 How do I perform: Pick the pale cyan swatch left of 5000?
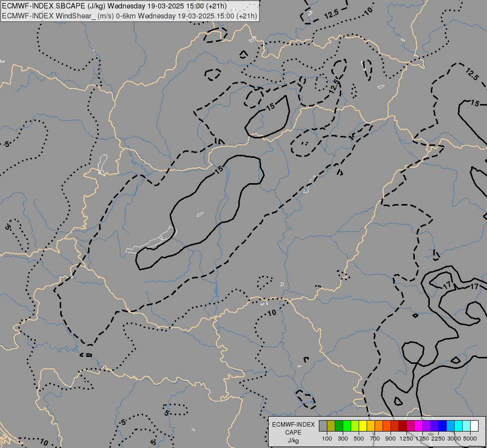point(466,426)
